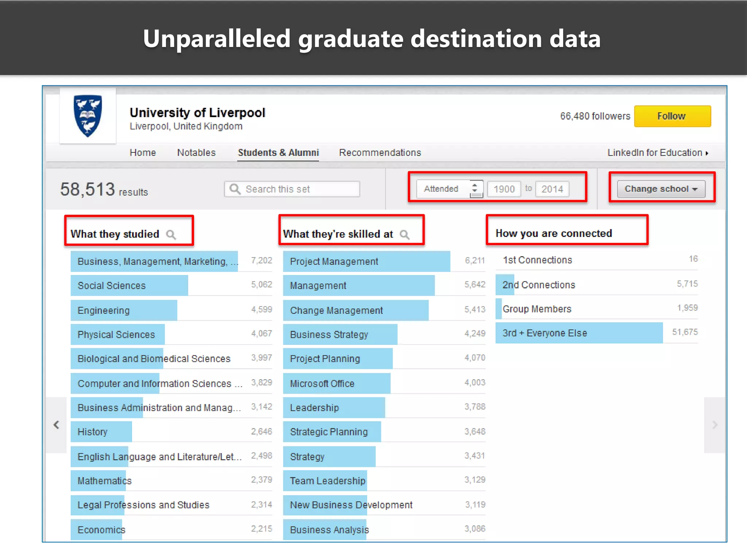Select the Leadership skill bar
Viewport: 747px width, 560px height.
tap(384, 408)
